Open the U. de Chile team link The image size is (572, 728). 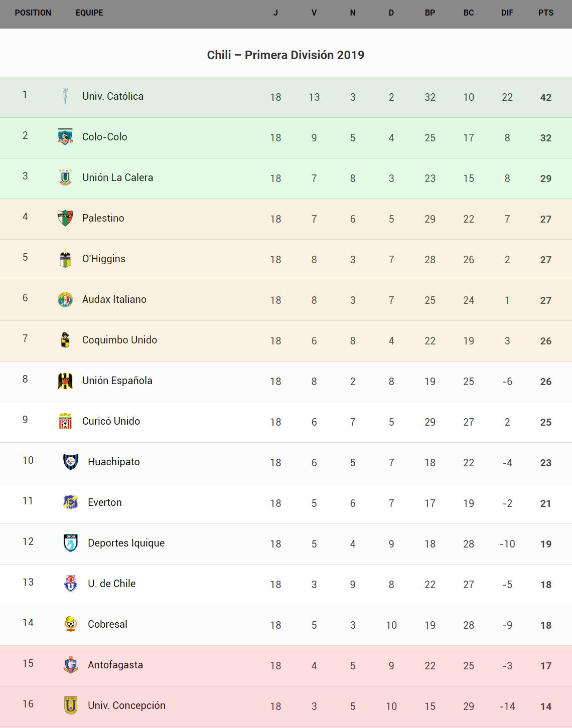(111, 584)
